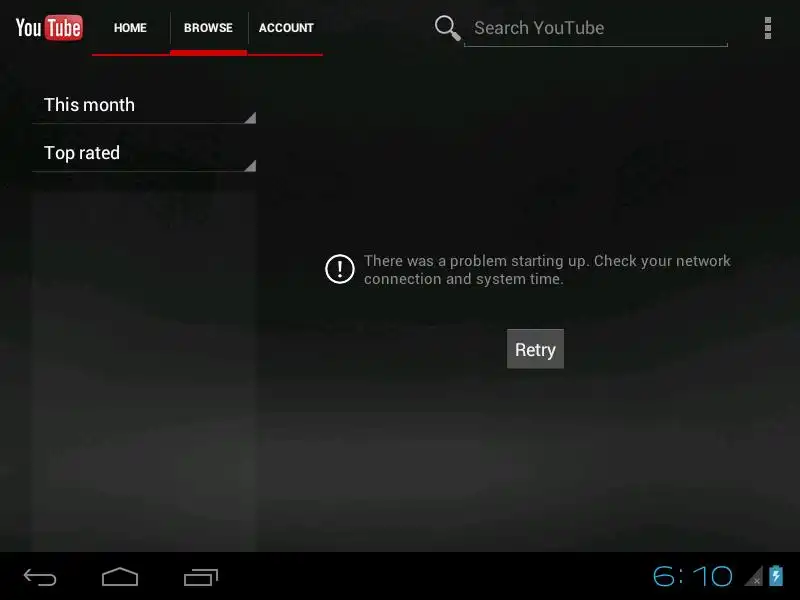Switch to the HOME tab
The height and width of the screenshot is (600, 800).
(131, 28)
